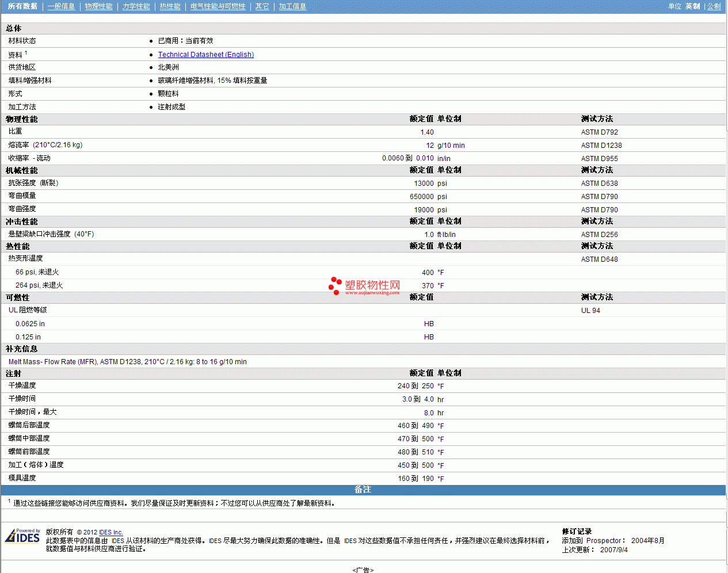Switch to the 一般信息 tab

tap(61, 6)
